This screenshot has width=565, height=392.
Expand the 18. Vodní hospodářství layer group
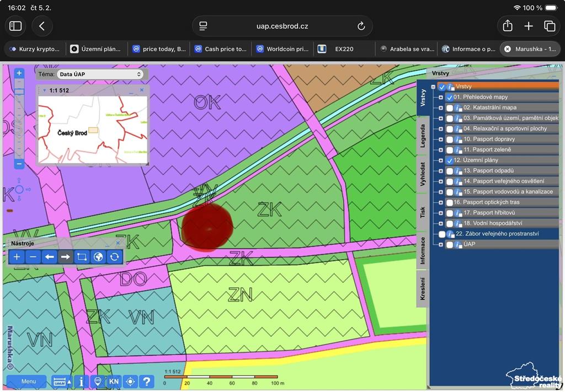(x=440, y=223)
